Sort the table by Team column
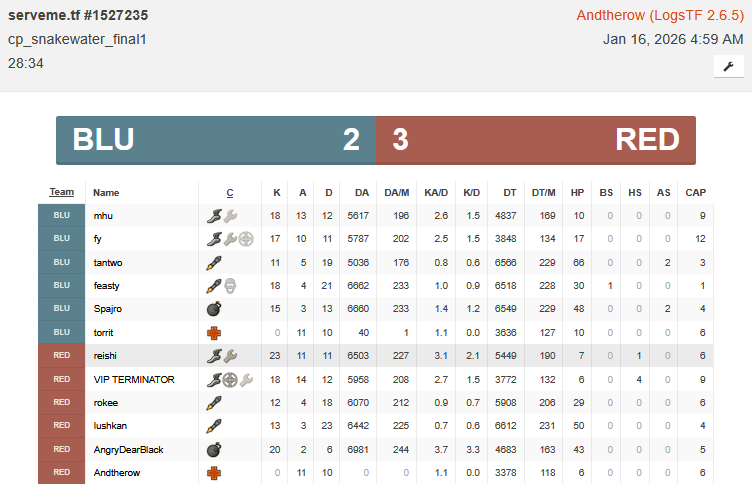 click(62, 192)
